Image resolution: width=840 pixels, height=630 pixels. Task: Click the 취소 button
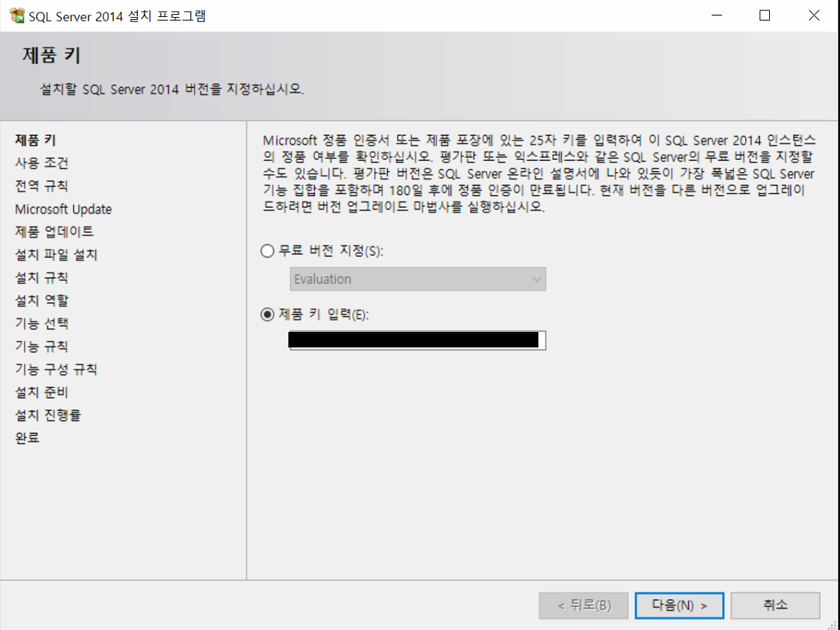(775, 606)
